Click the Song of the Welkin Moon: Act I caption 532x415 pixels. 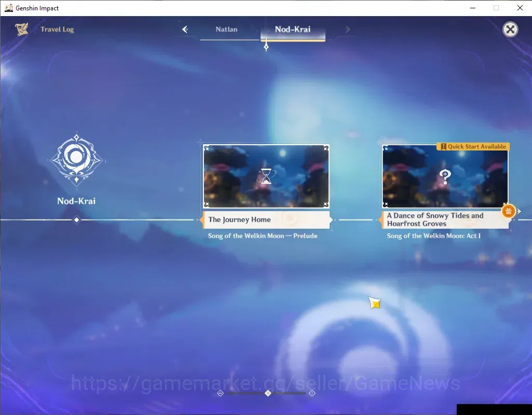433,236
